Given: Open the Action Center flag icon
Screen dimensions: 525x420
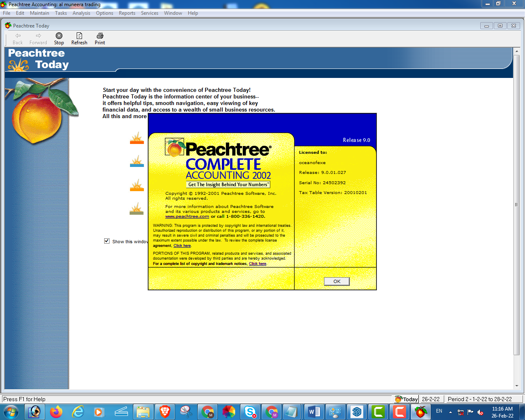Looking at the screenshot, I should 470,412.
